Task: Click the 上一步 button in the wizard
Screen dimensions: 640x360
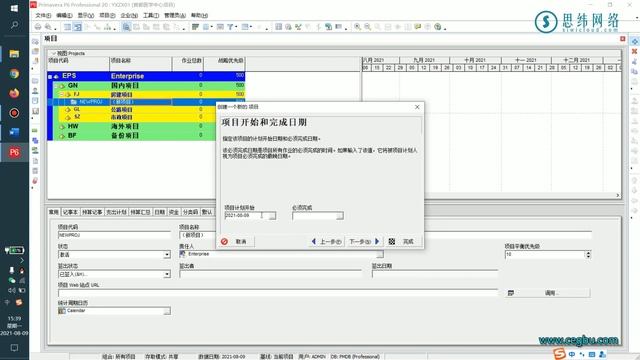Action: pos(327,242)
